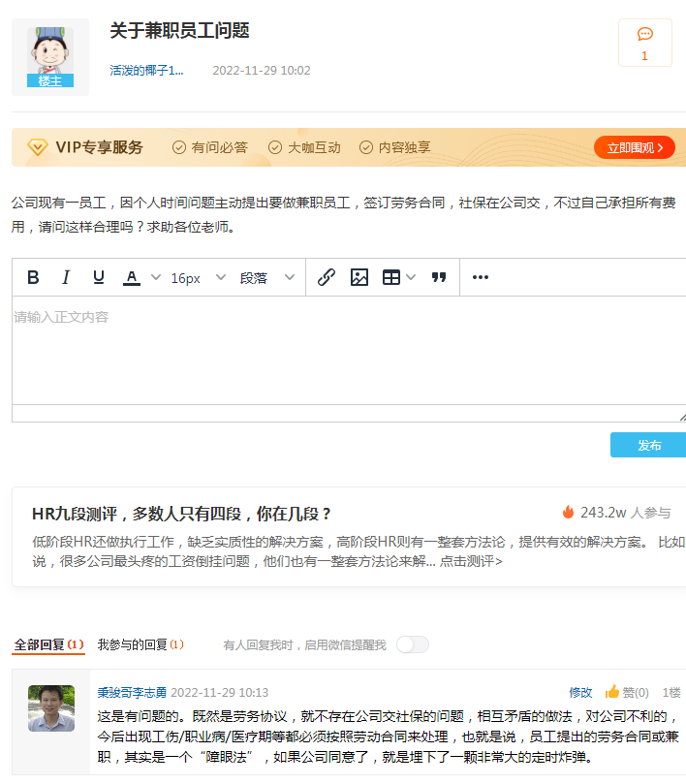
Task: Switch to the 全部回复 tab
Action: coord(48,645)
